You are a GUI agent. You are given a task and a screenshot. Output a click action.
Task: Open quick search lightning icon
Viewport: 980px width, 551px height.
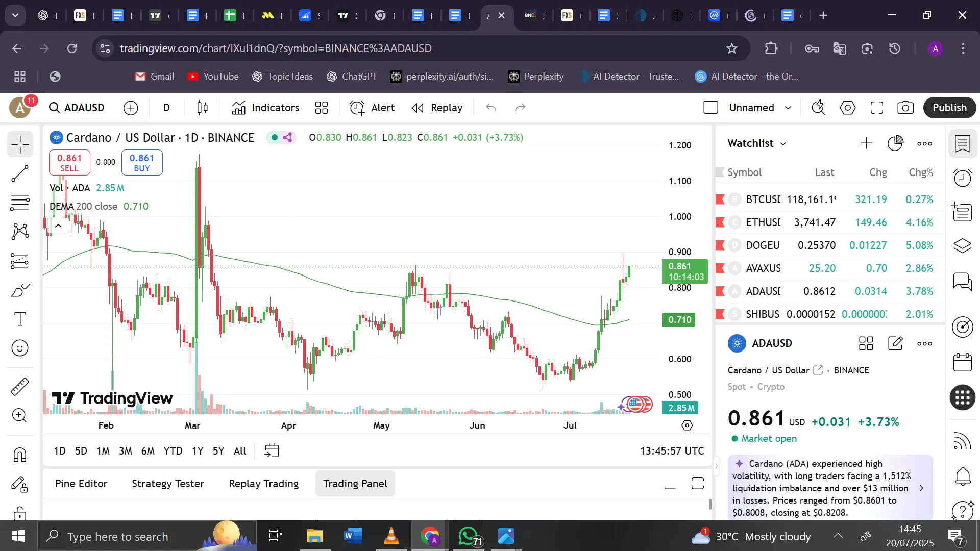819,108
